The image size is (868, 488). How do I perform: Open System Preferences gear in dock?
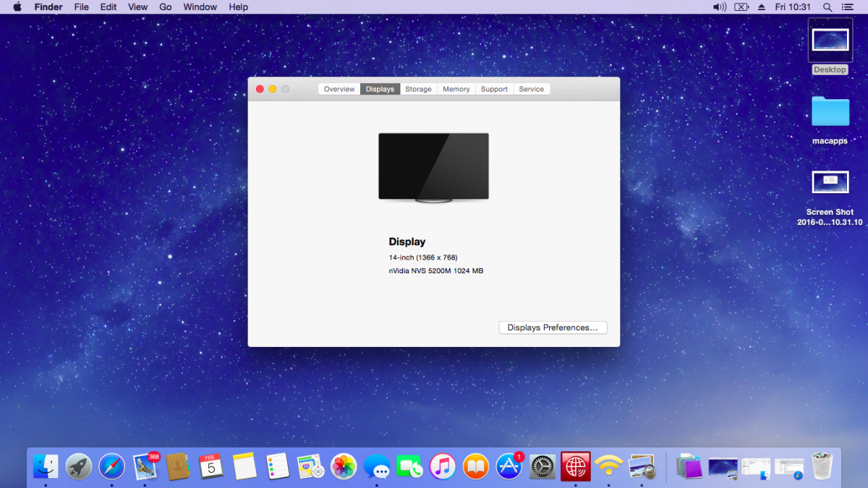pos(542,467)
